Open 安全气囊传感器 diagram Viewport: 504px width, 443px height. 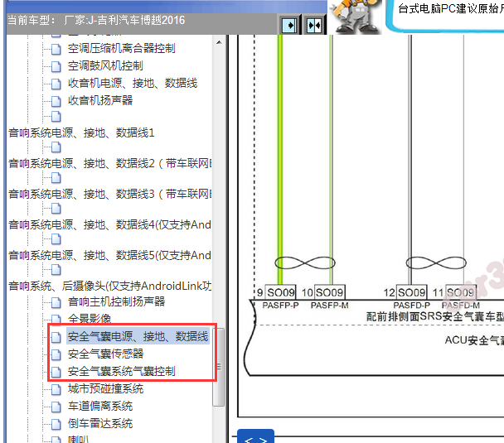pyautogui.click(x=105, y=354)
